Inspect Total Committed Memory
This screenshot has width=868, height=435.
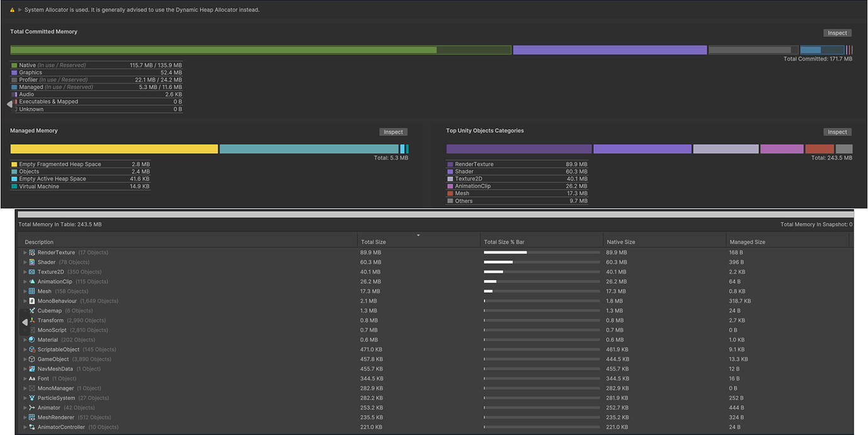pyautogui.click(x=837, y=33)
